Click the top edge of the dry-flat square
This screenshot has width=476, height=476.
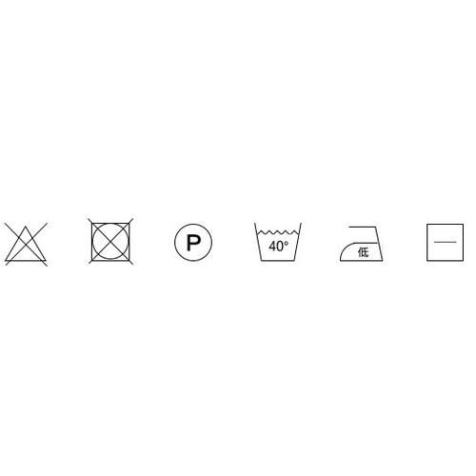coord(445,225)
